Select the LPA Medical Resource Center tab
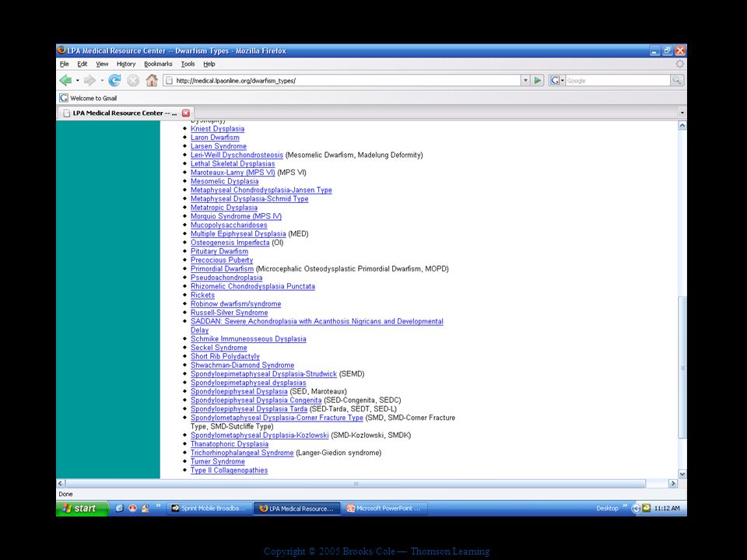This screenshot has width=747, height=560. [x=126, y=113]
